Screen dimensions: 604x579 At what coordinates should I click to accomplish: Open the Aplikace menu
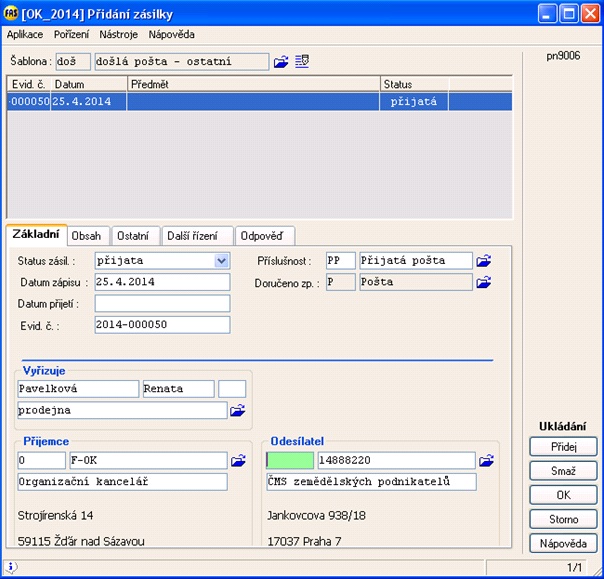point(25,35)
